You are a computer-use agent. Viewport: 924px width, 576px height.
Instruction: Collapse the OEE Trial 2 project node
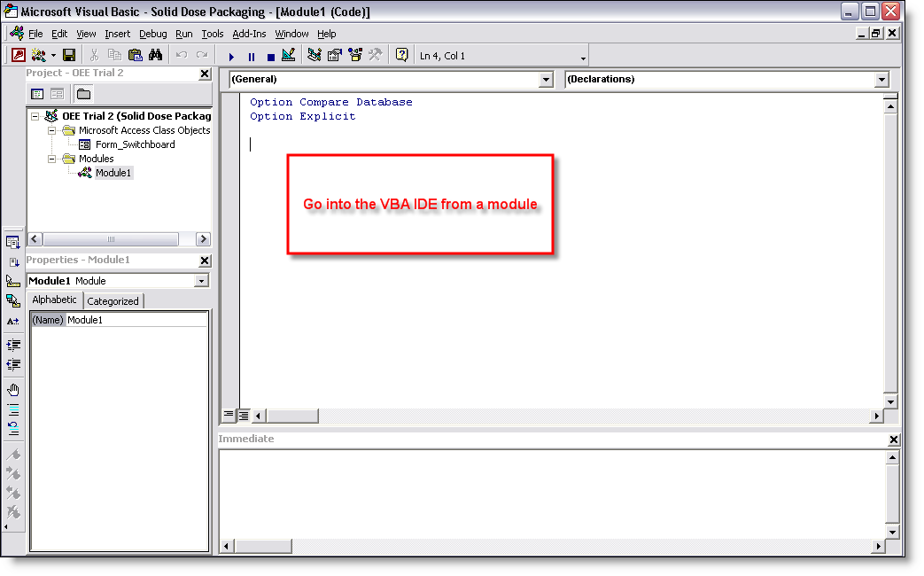coord(35,116)
